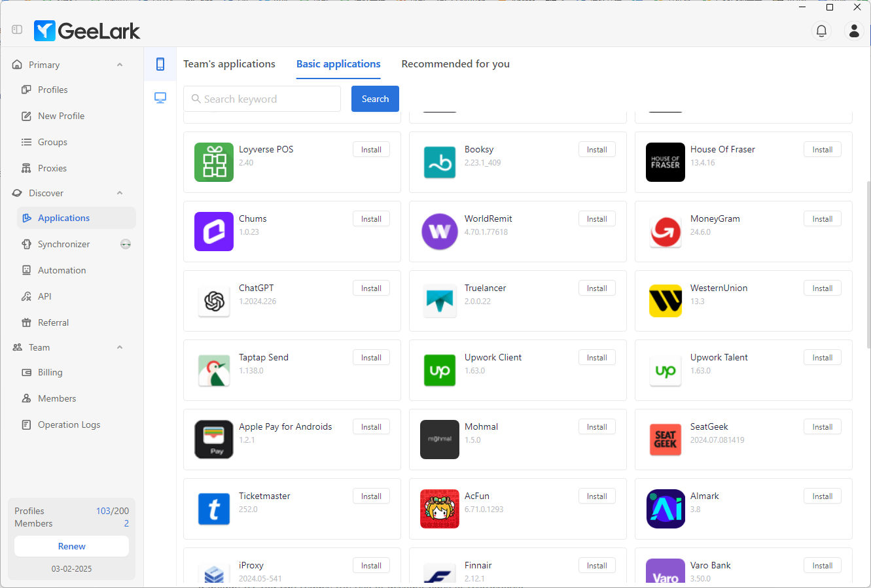Switch to Recommended for you tab
This screenshot has width=871, height=588.
455,64
